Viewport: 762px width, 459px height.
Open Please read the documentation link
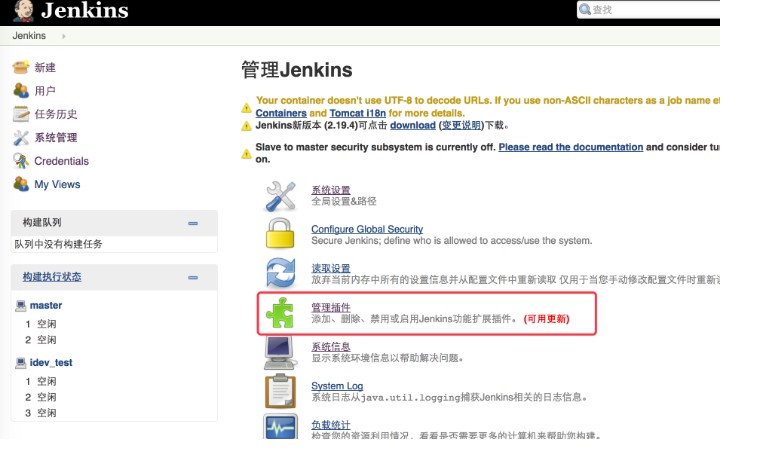click(571, 147)
